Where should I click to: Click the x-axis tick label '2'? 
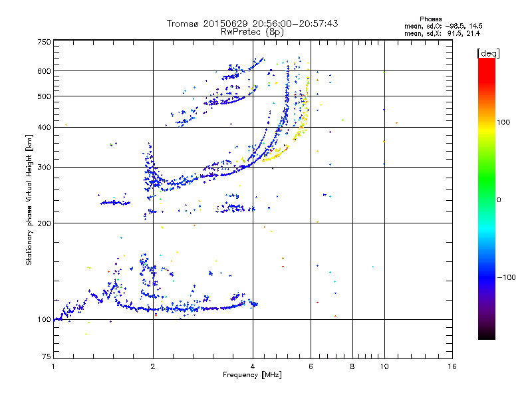click(153, 366)
